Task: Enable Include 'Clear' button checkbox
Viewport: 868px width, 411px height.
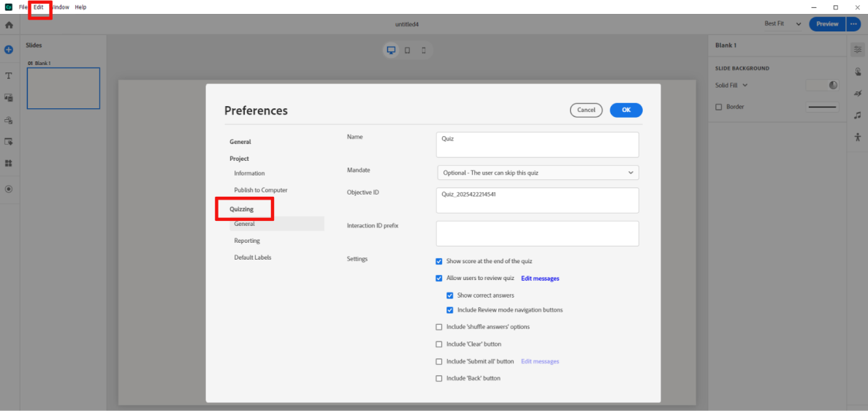Action: [439, 344]
